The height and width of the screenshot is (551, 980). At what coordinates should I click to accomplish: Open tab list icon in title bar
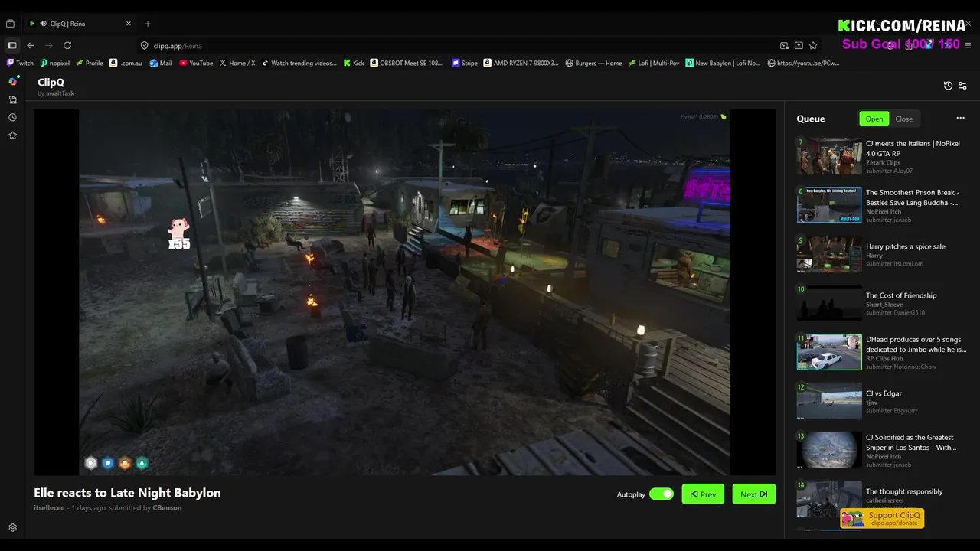pos(11,24)
